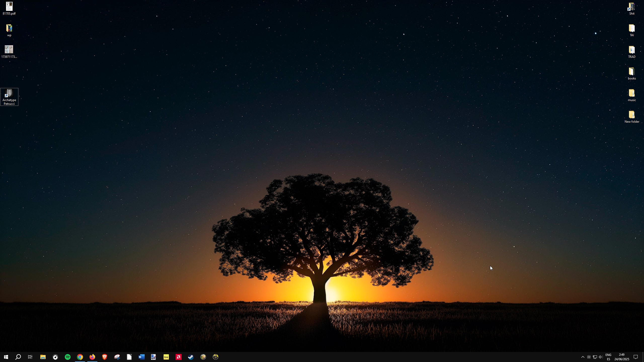Open Brave browser from taskbar
Screen dimensions: 644x362
click(x=105, y=357)
